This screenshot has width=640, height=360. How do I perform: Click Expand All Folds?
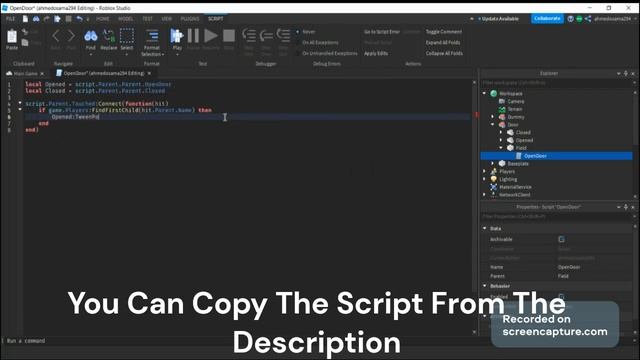pyautogui.click(x=443, y=42)
